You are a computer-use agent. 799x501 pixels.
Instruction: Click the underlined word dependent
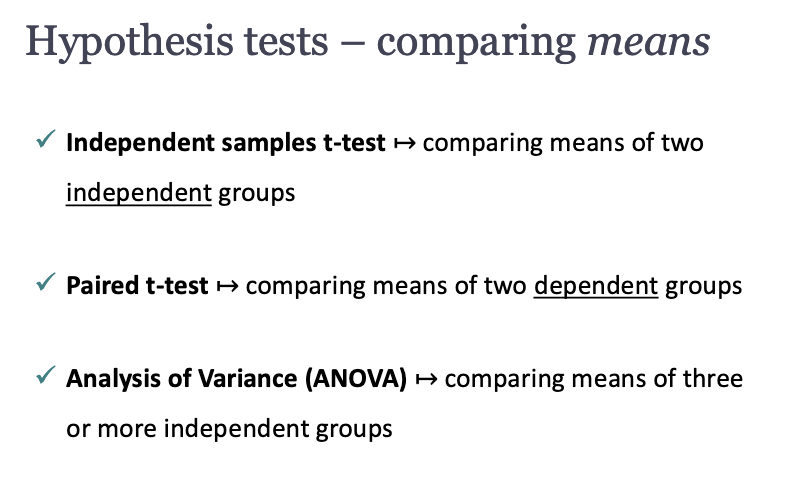pyautogui.click(x=596, y=286)
